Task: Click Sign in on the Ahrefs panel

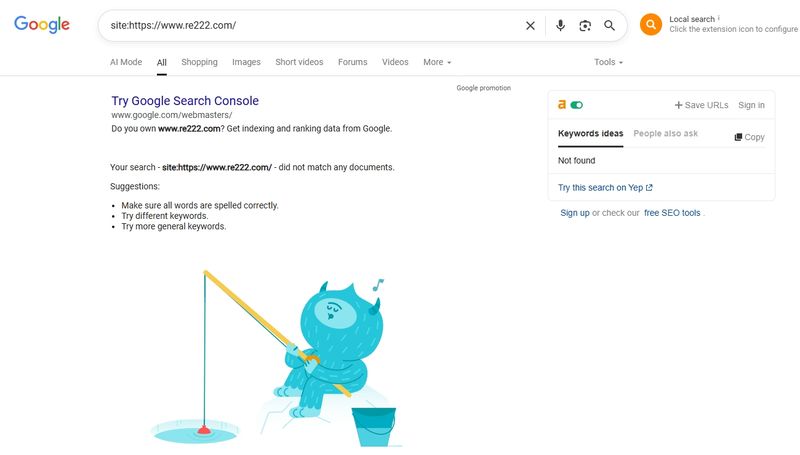Action: click(x=751, y=105)
